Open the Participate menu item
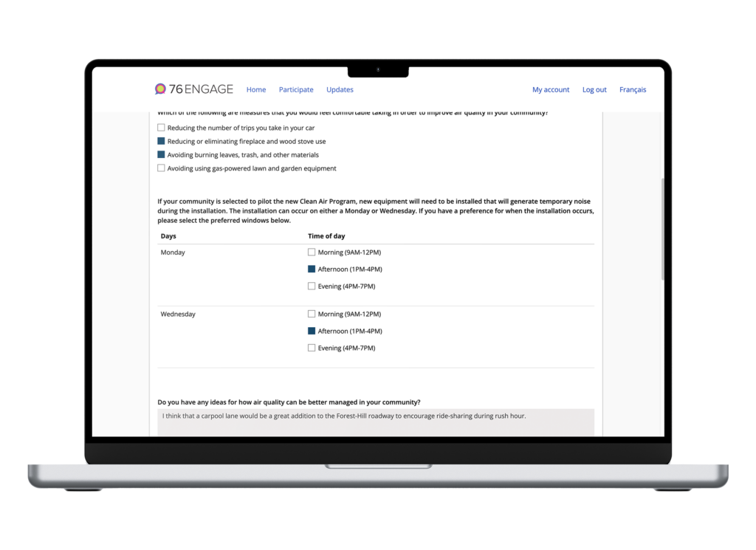Viewport: 756px width, 550px height. click(296, 90)
